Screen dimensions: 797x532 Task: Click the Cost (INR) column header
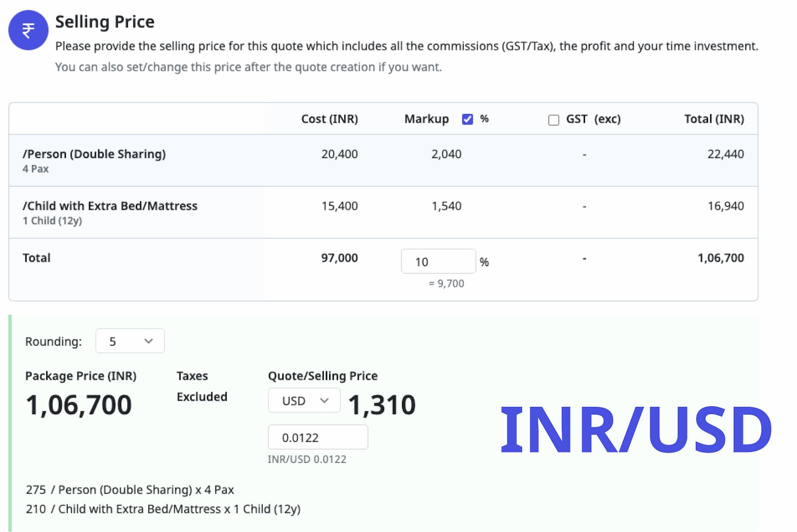pyautogui.click(x=329, y=119)
